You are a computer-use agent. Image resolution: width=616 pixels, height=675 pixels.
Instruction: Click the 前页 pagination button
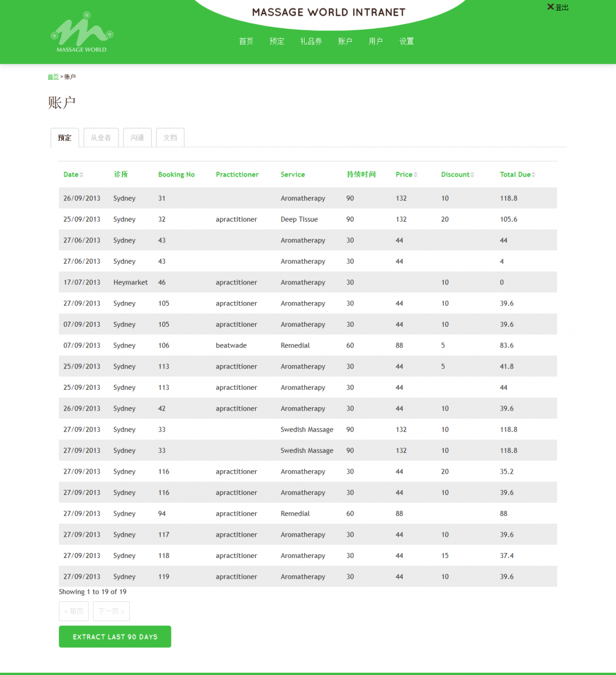pos(74,611)
